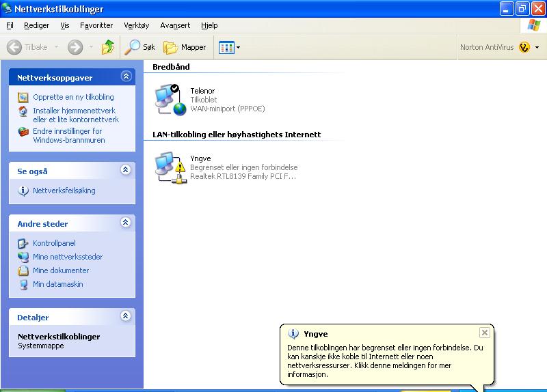Open the Avansert menu

tap(175, 25)
